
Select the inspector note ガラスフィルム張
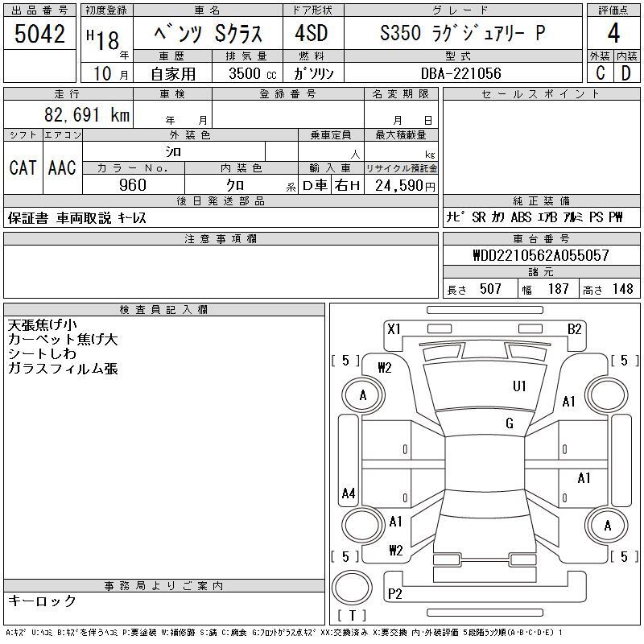click(x=63, y=369)
